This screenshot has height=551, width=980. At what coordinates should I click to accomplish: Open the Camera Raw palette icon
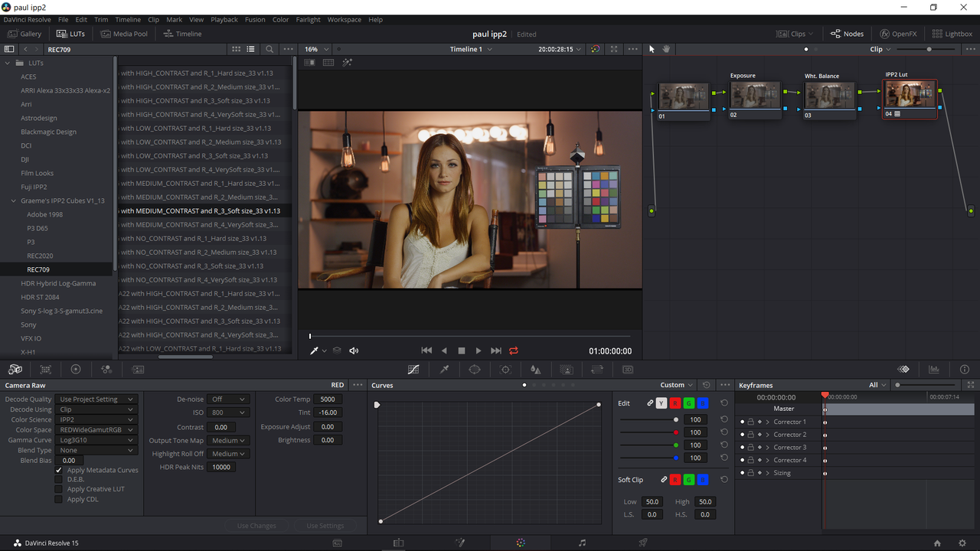coord(15,369)
